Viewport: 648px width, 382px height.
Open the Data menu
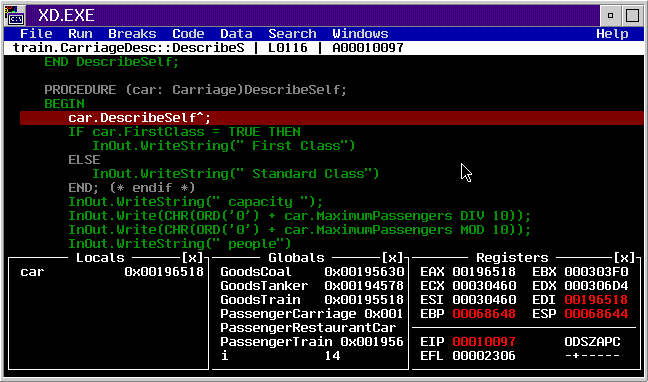point(236,34)
